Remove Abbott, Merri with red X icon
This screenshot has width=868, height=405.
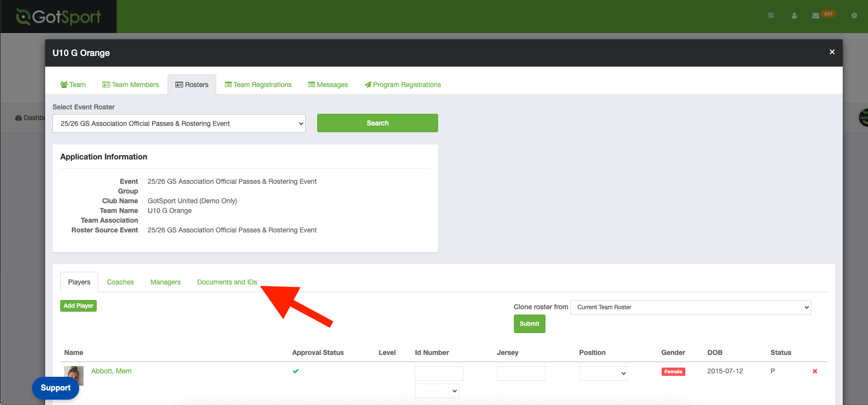(815, 371)
